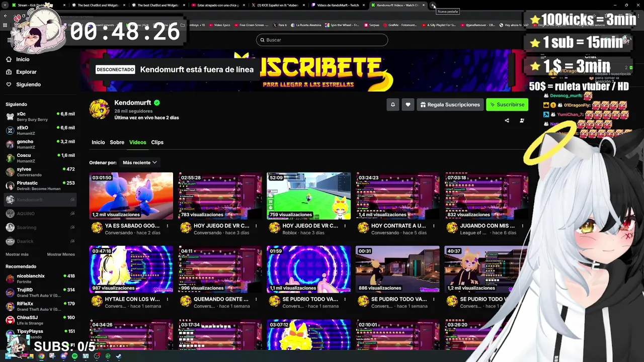Switch to the Inicio channel tab
Screen dimensions: 644x362
coord(98,142)
